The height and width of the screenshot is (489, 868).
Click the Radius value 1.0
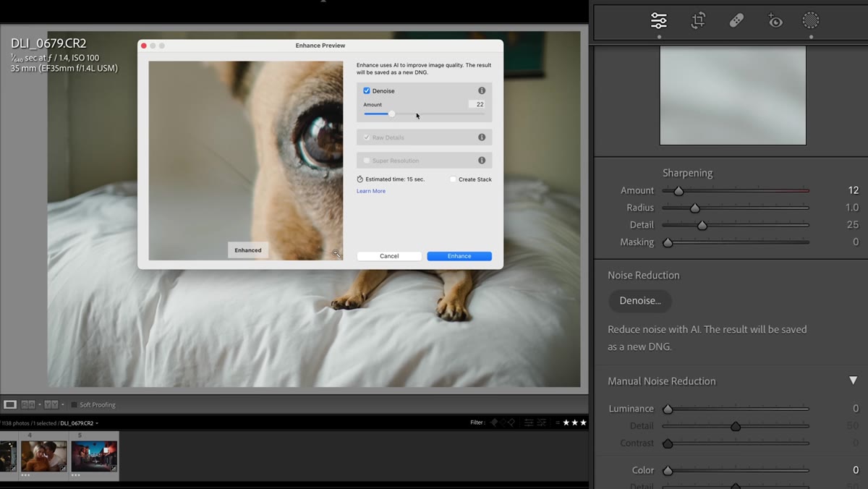click(852, 208)
